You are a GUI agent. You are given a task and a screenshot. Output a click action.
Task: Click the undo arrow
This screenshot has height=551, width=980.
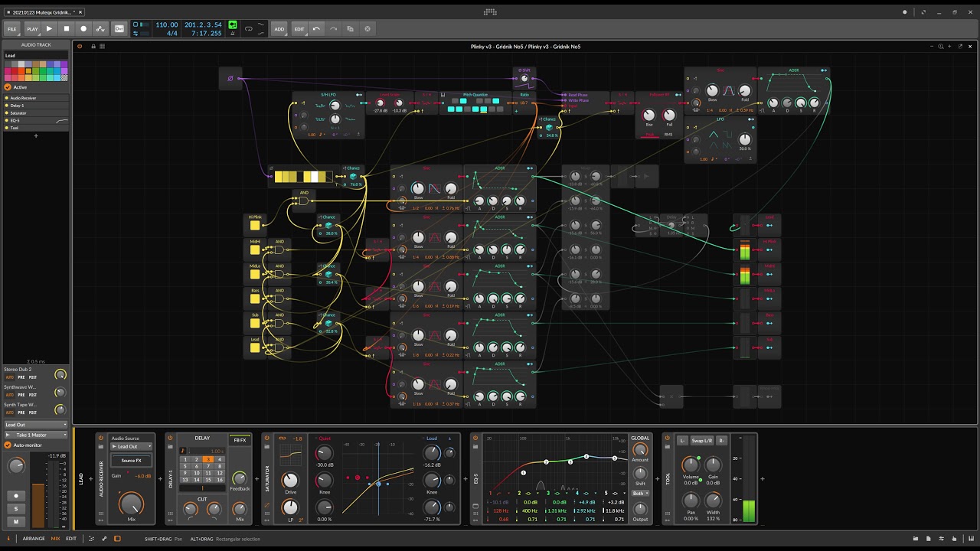pyautogui.click(x=316, y=29)
